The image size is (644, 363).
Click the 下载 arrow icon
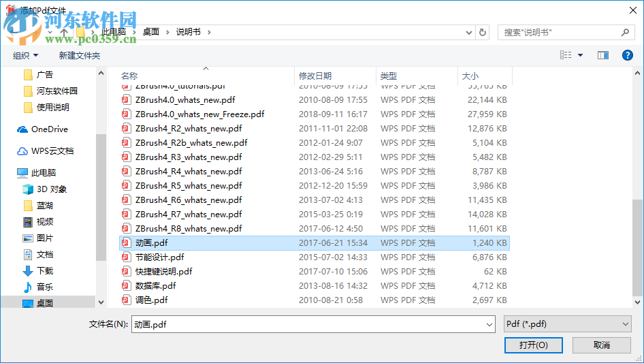click(x=28, y=271)
